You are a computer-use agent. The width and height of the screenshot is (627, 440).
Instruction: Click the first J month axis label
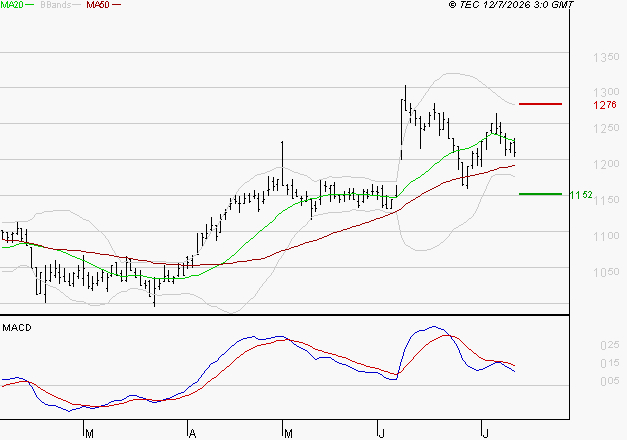pos(382,434)
